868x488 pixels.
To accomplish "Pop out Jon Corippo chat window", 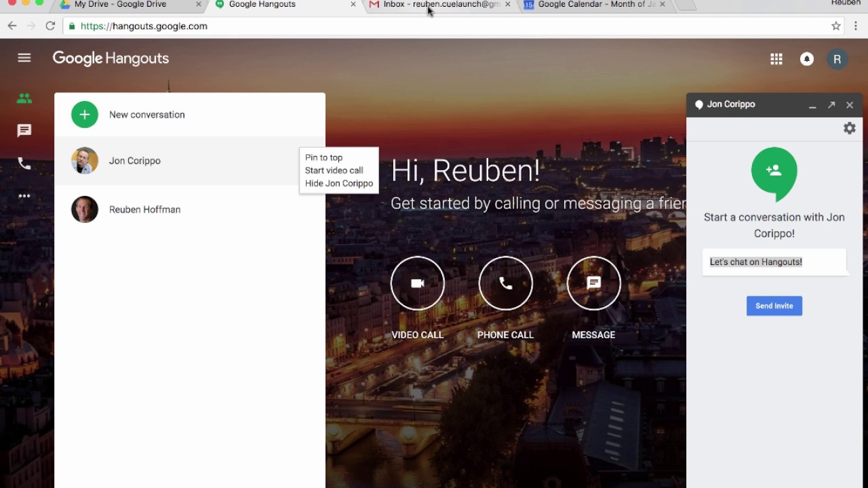I will 831,105.
